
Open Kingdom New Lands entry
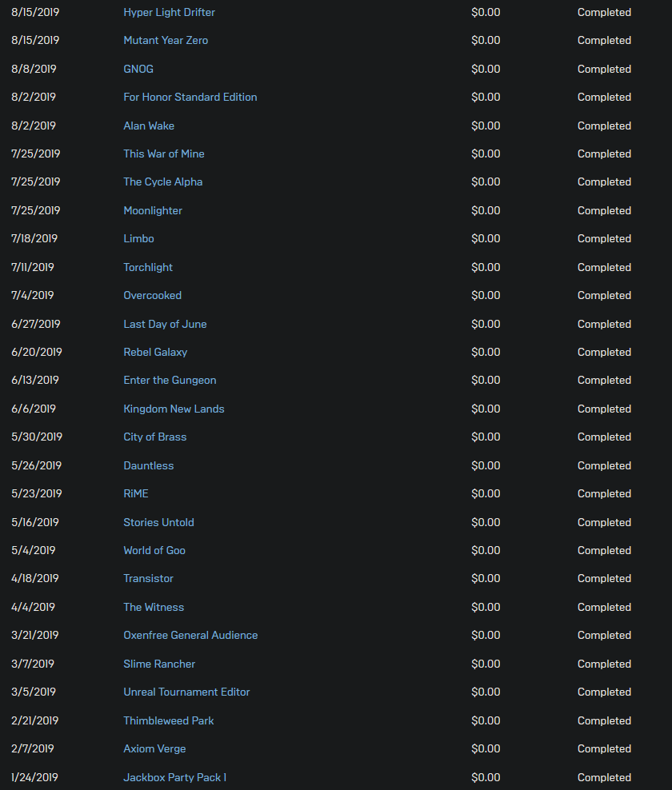pyautogui.click(x=174, y=409)
